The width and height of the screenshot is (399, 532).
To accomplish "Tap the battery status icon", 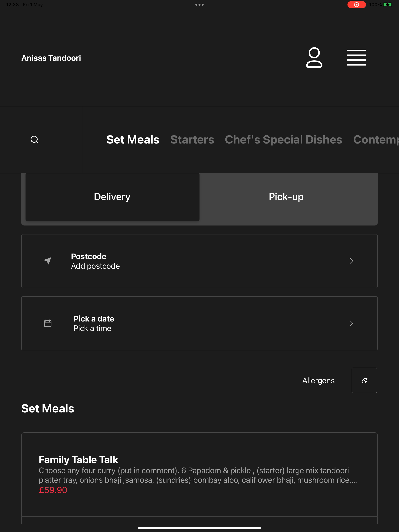I will point(388,4).
